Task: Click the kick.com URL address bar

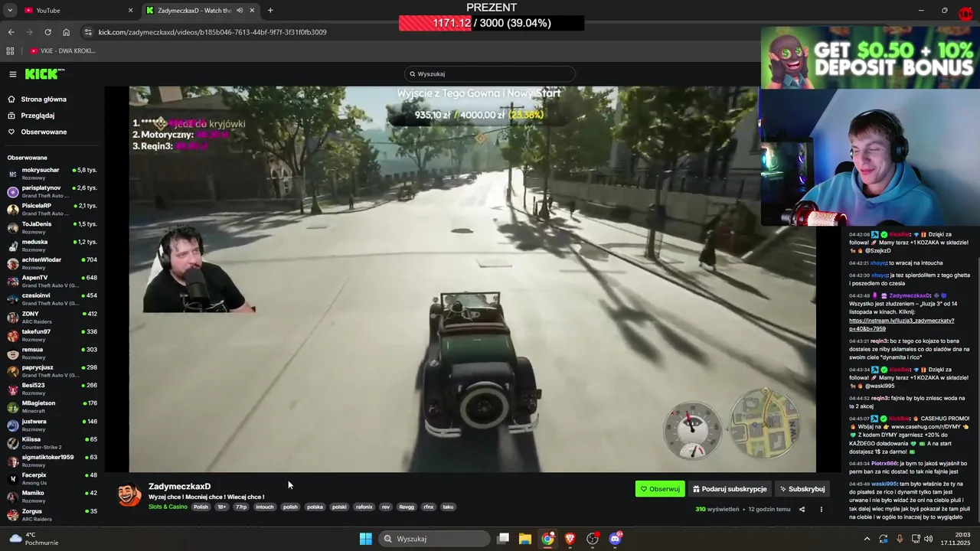Action: [x=212, y=32]
